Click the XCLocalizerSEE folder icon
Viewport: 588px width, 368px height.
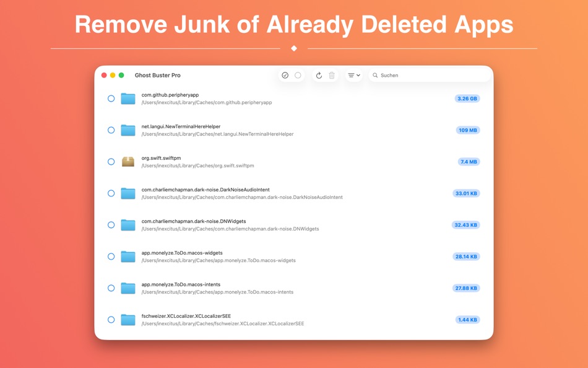pos(128,320)
